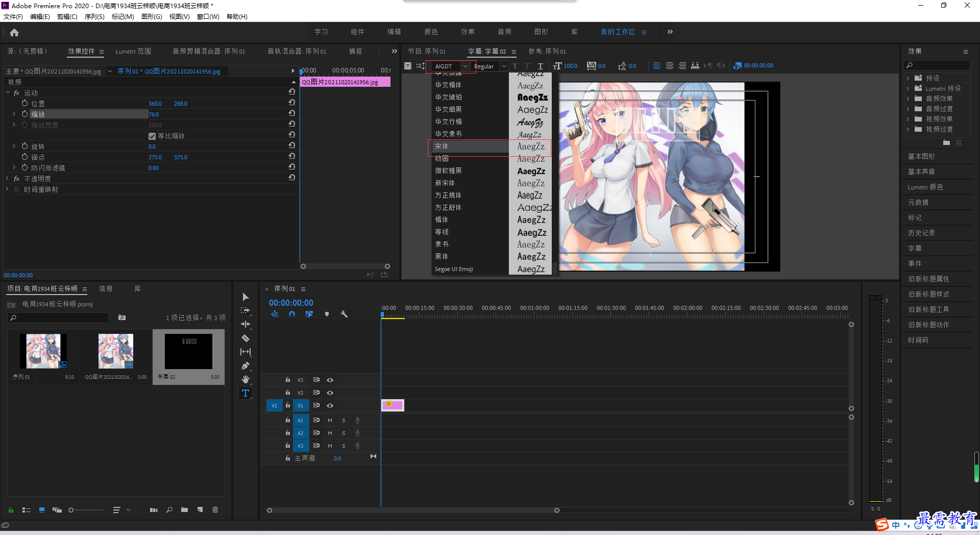This screenshot has height=535, width=980.
Task: Switch to the Lumetri 范围 tab
Action: click(133, 52)
